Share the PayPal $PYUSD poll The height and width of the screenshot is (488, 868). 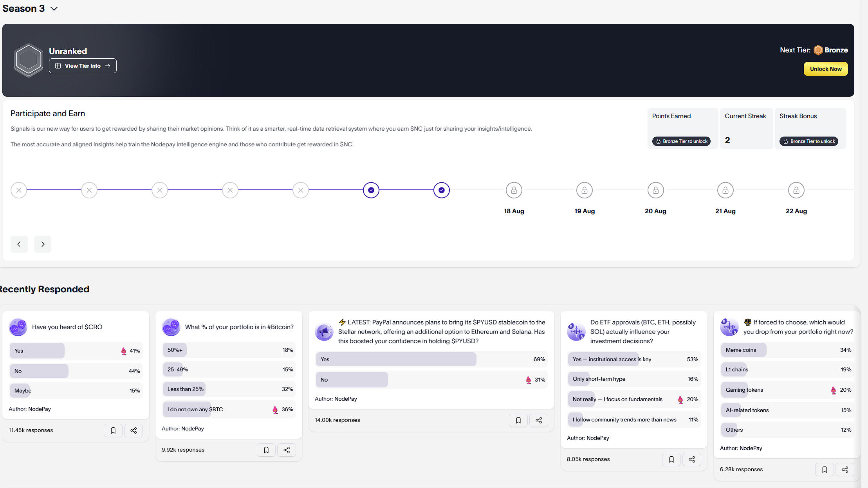tap(539, 420)
